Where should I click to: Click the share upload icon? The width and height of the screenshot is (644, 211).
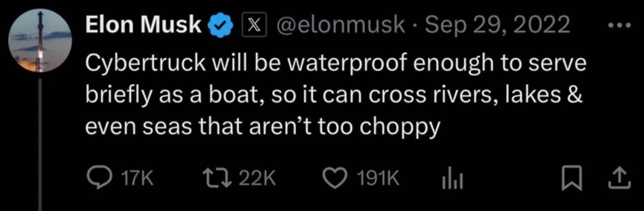click(x=619, y=179)
